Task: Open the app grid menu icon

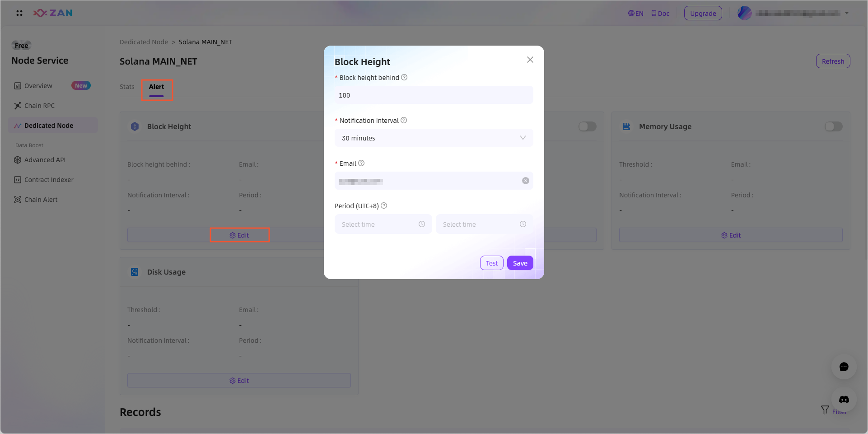Action: click(x=19, y=13)
